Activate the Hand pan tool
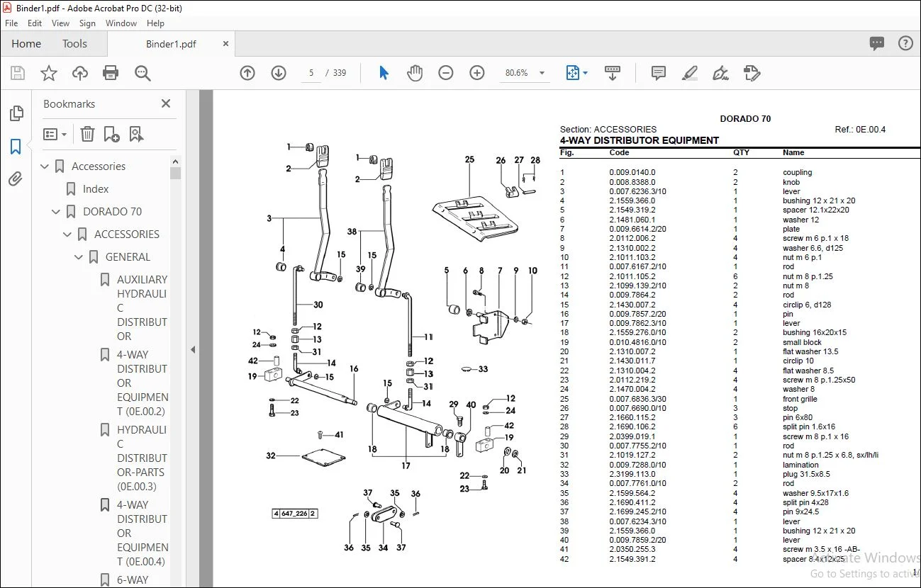The image size is (921, 588). 415,73
